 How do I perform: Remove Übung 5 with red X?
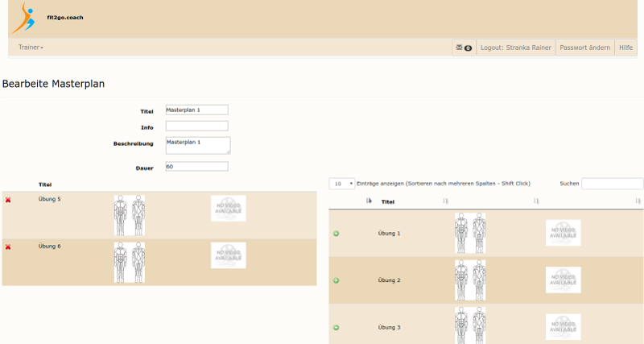[8, 199]
